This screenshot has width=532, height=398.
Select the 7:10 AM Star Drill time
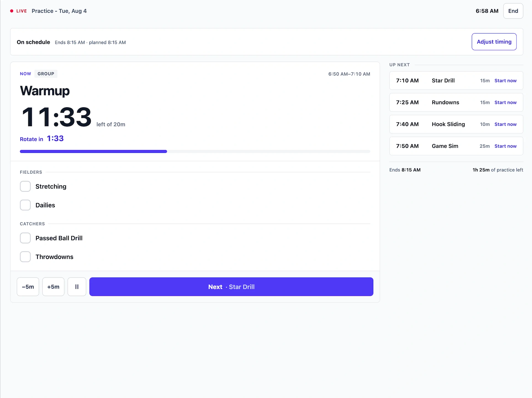click(407, 81)
